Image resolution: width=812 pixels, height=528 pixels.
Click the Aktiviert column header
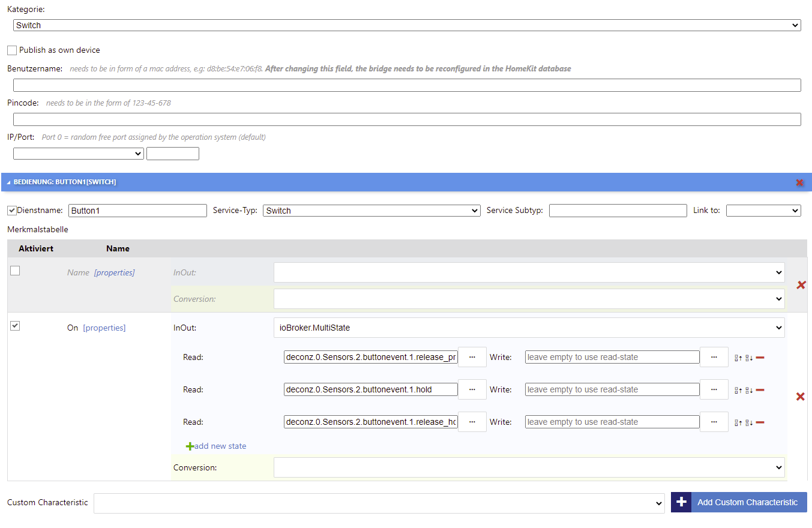click(x=36, y=248)
